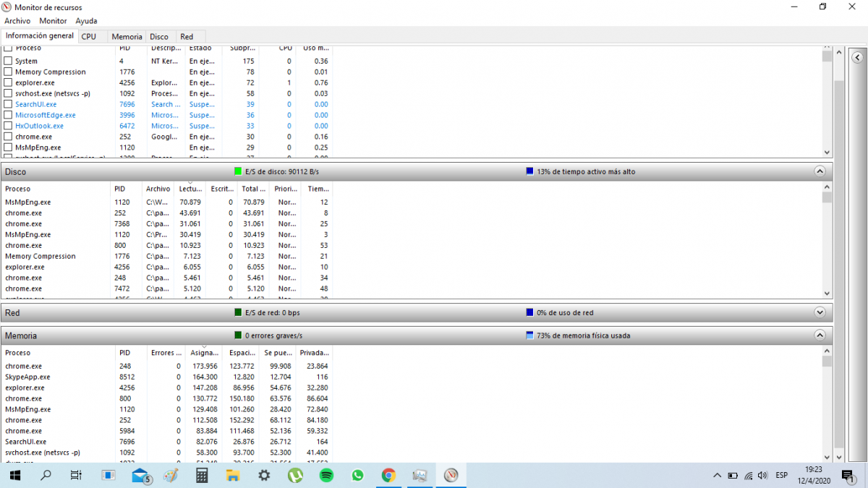The width and height of the screenshot is (868, 488).
Task: Tick the System process checkbox
Action: click(9, 61)
